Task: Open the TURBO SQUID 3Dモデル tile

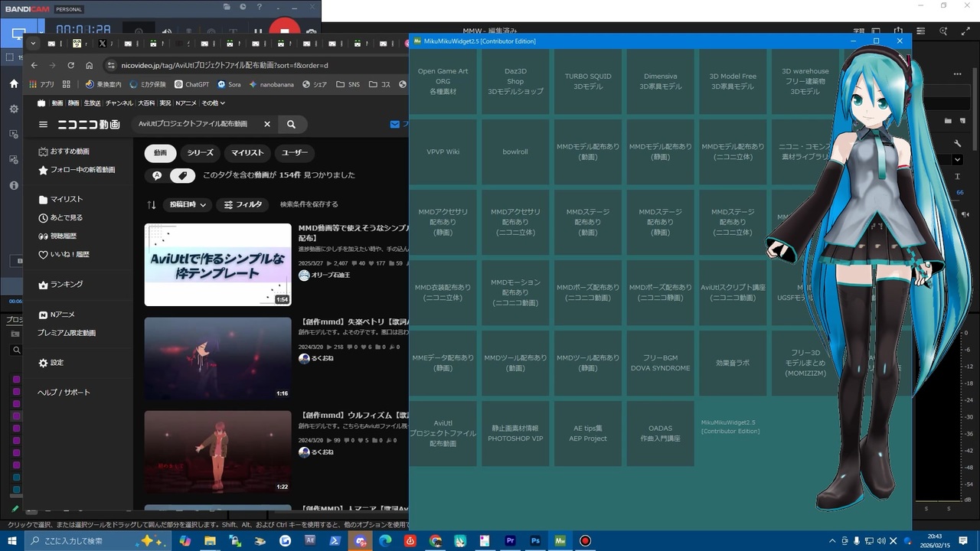Action: pyautogui.click(x=588, y=81)
